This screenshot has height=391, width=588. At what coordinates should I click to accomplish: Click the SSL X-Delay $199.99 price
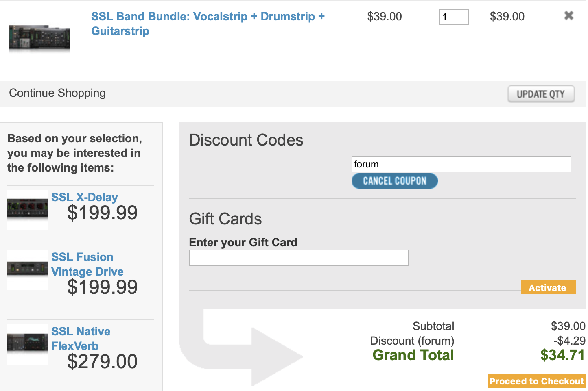pos(103,213)
